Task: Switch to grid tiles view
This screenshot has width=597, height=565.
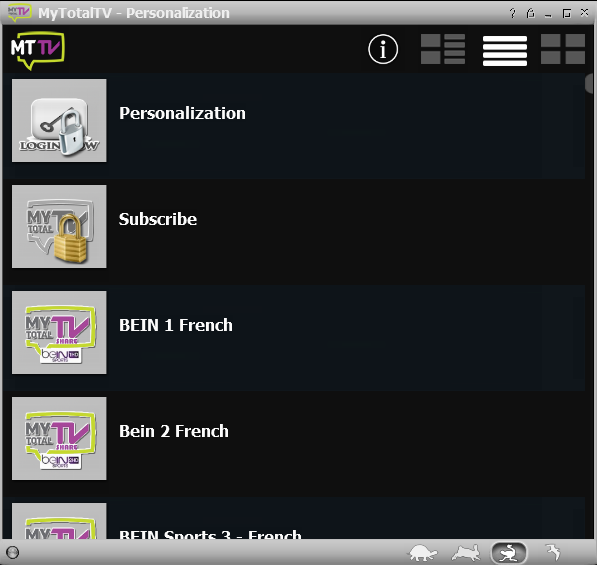Action: [563, 49]
